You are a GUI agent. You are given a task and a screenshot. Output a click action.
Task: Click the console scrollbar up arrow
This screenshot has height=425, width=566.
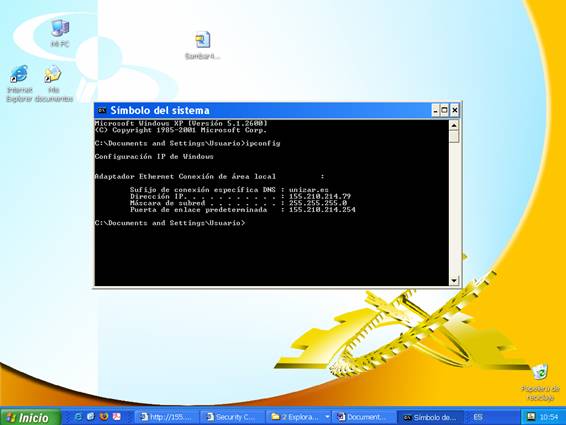454,125
